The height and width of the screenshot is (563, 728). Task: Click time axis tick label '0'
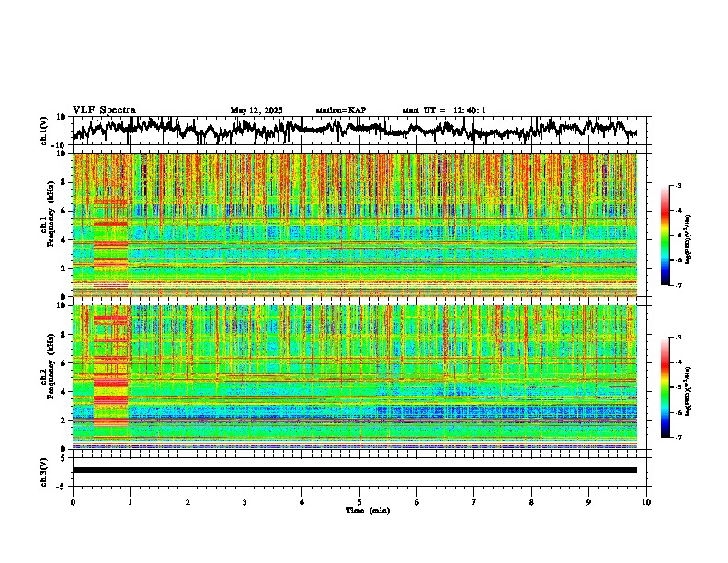point(73,502)
